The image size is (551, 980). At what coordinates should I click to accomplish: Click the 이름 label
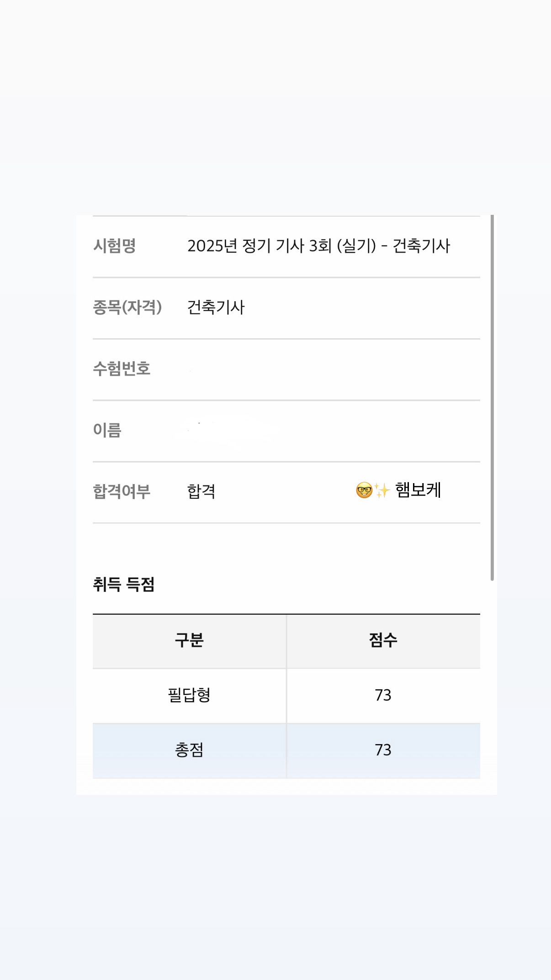(107, 430)
